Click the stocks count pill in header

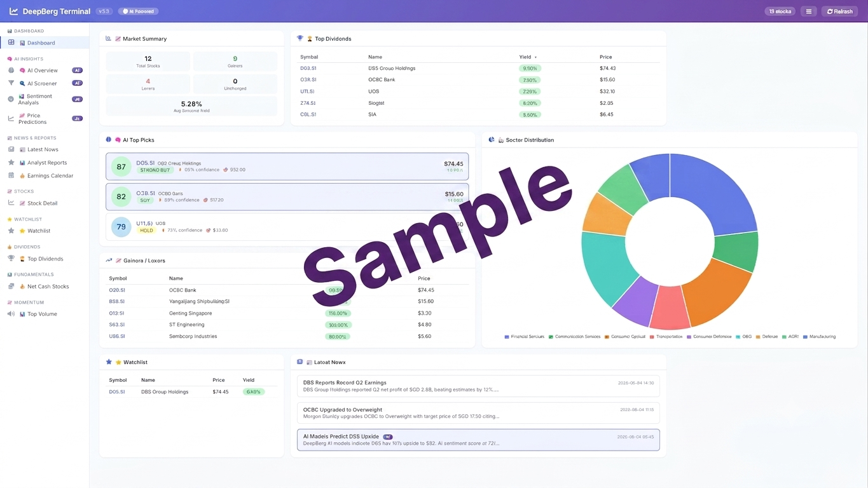pyautogui.click(x=780, y=11)
